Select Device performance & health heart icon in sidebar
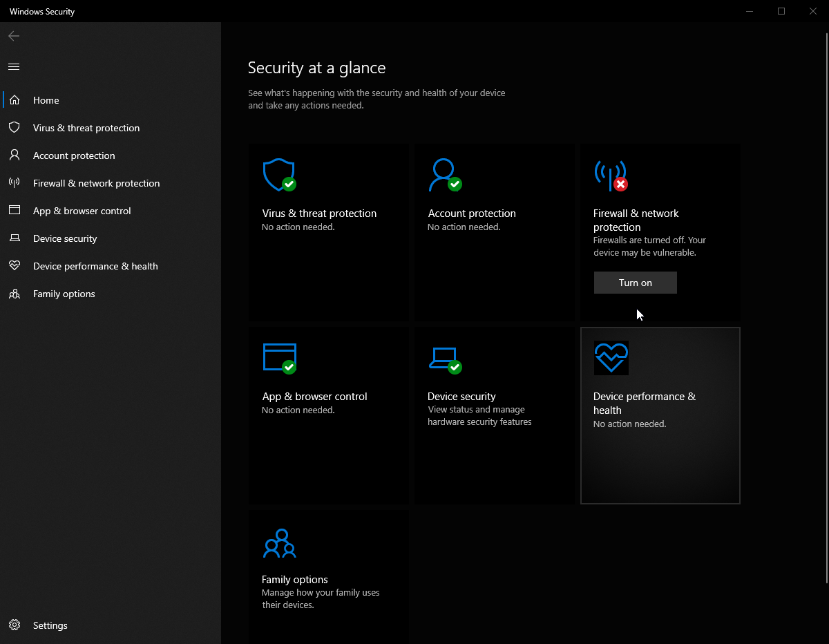Image resolution: width=829 pixels, height=644 pixels. (14, 266)
